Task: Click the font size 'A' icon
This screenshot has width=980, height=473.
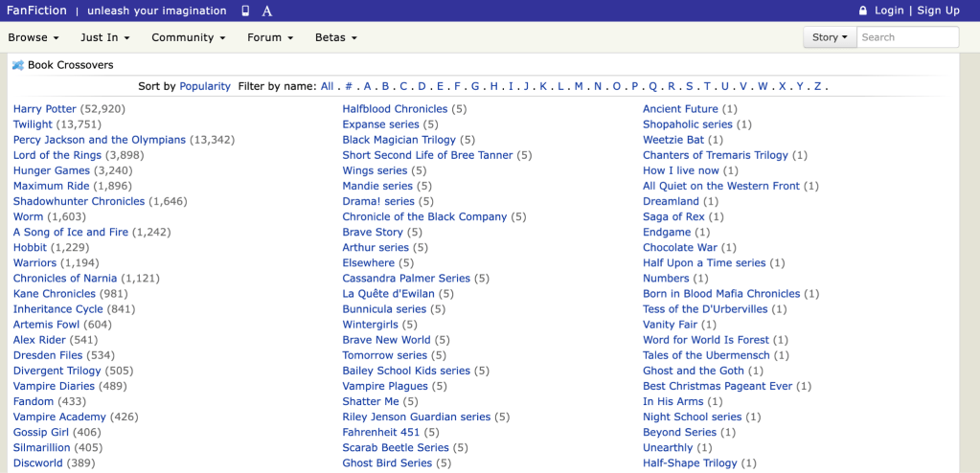Action: (267, 11)
